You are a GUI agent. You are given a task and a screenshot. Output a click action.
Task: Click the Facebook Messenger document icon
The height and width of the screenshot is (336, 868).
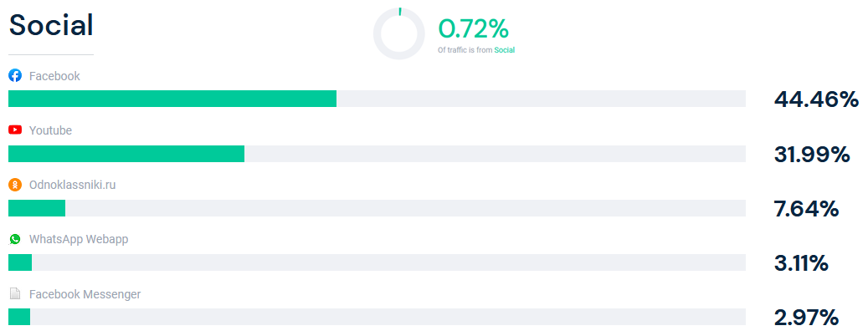[15, 293]
